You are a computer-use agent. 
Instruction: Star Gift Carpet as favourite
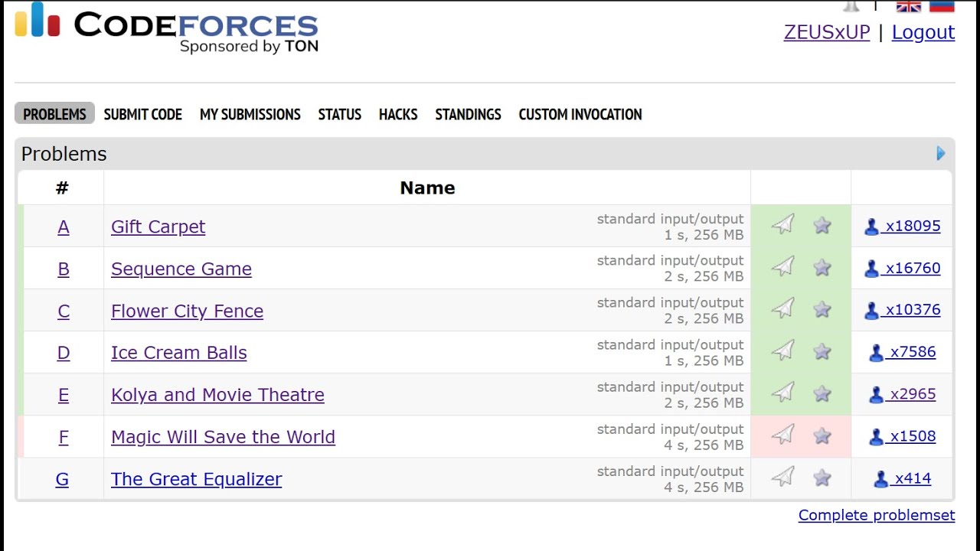pos(822,225)
